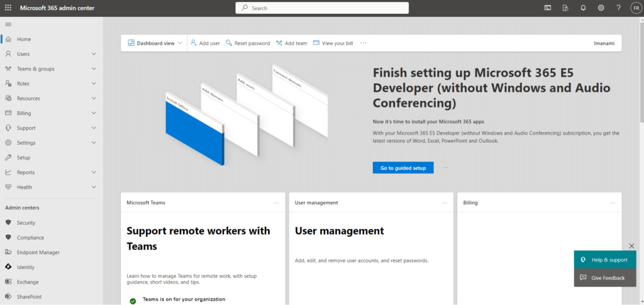644x305 pixels.
Task: Click the Help & support button
Action: [x=605, y=260]
